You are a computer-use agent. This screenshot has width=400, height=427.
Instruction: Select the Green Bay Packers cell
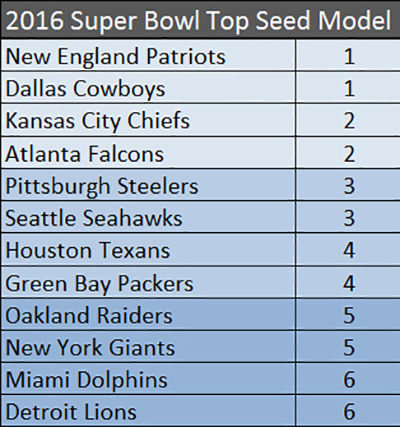(148, 282)
